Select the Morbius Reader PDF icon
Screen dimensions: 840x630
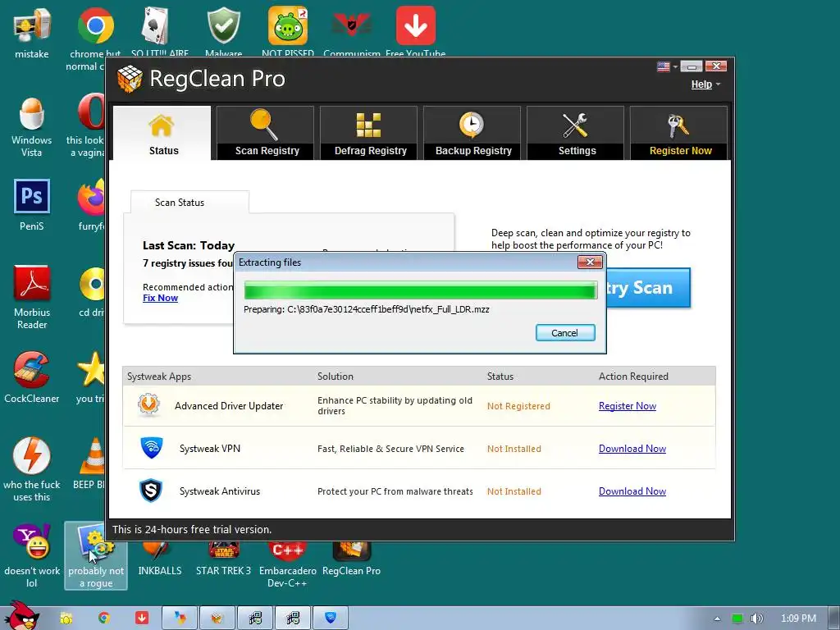[32, 297]
